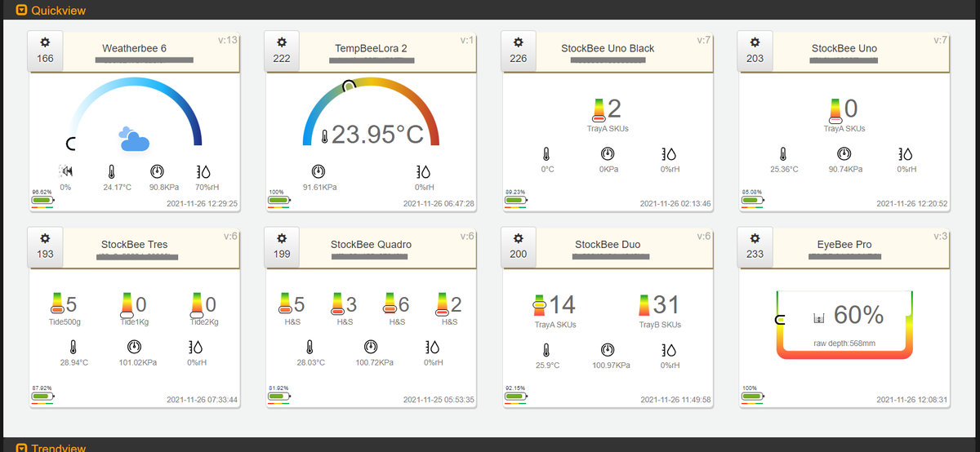This screenshot has height=452, width=980.
Task: Click the StockBee Tres device title
Action: 135,244
